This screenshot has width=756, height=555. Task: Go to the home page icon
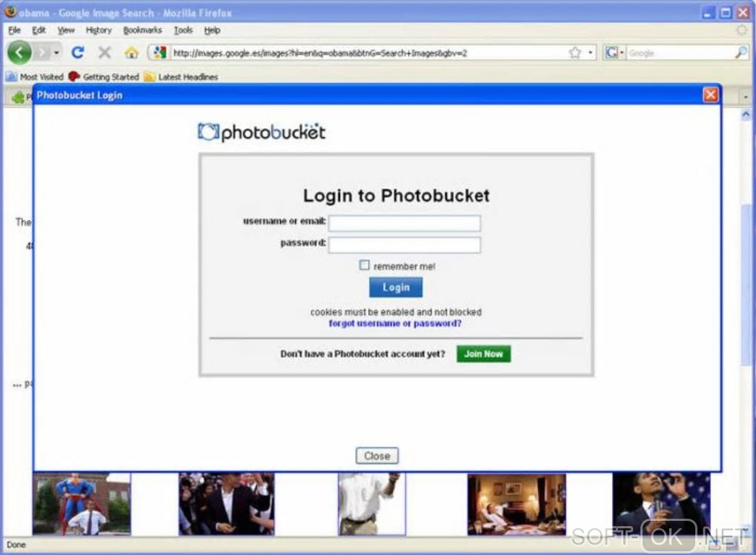pyautogui.click(x=131, y=53)
